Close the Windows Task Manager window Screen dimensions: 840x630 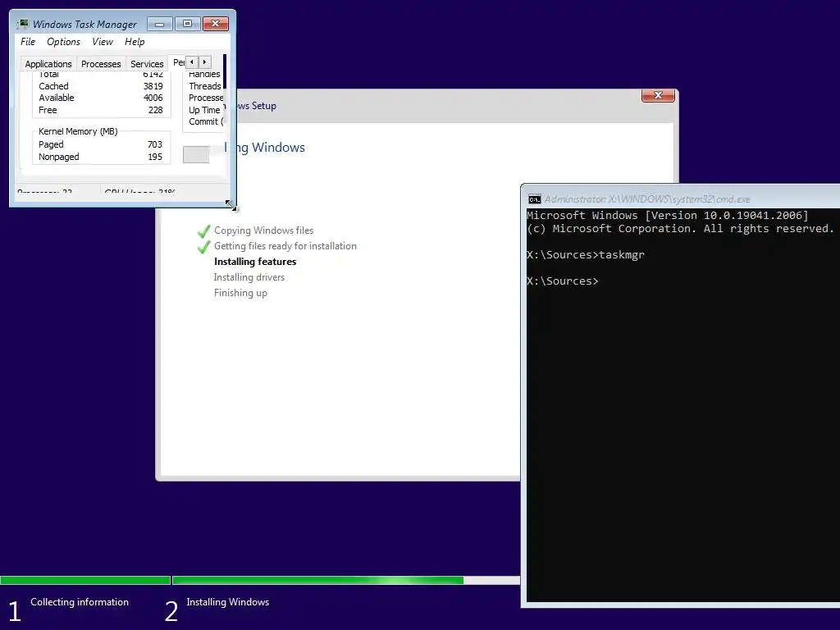216,24
